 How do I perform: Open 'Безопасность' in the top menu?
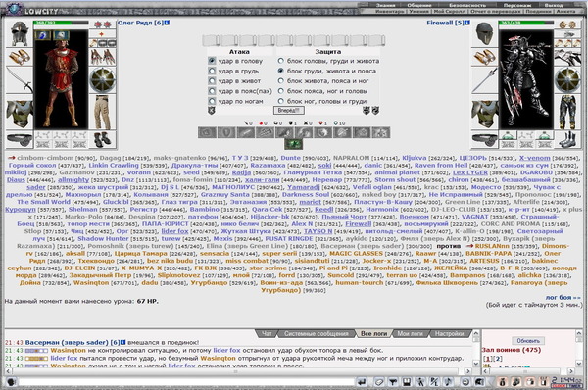click(467, 5)
